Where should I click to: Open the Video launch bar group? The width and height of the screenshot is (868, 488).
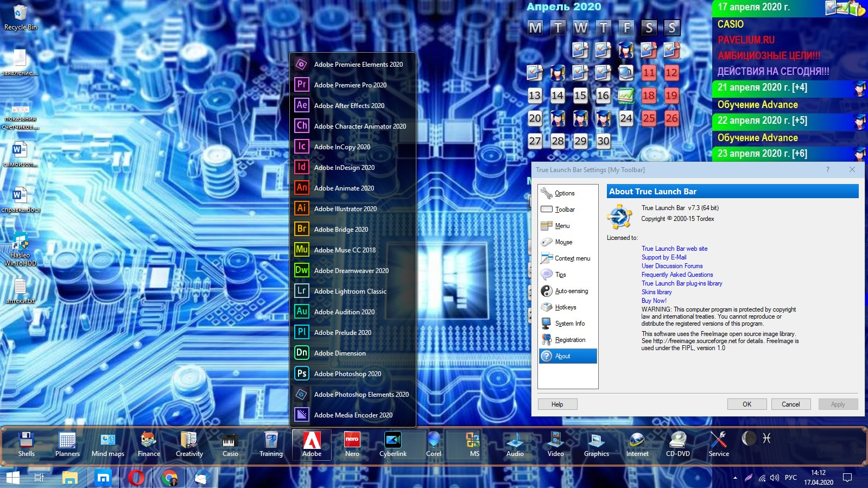[x=556, y=445]
